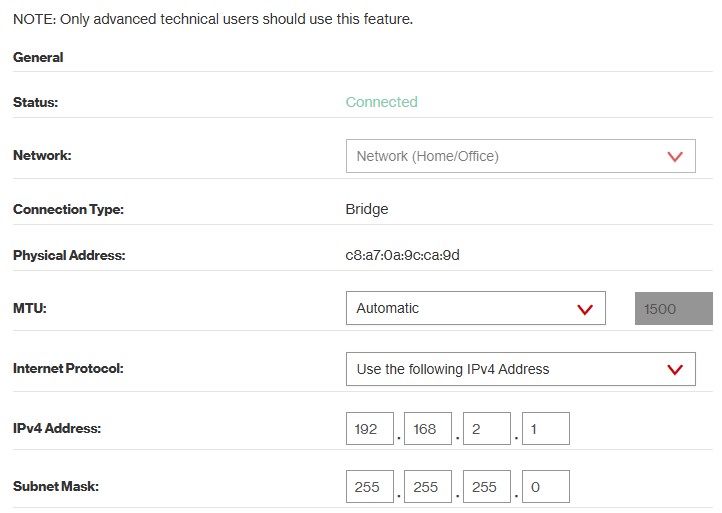Click the greyed-out MTU value field 1500
Screen dimensions: 722x513
[673, 309]
